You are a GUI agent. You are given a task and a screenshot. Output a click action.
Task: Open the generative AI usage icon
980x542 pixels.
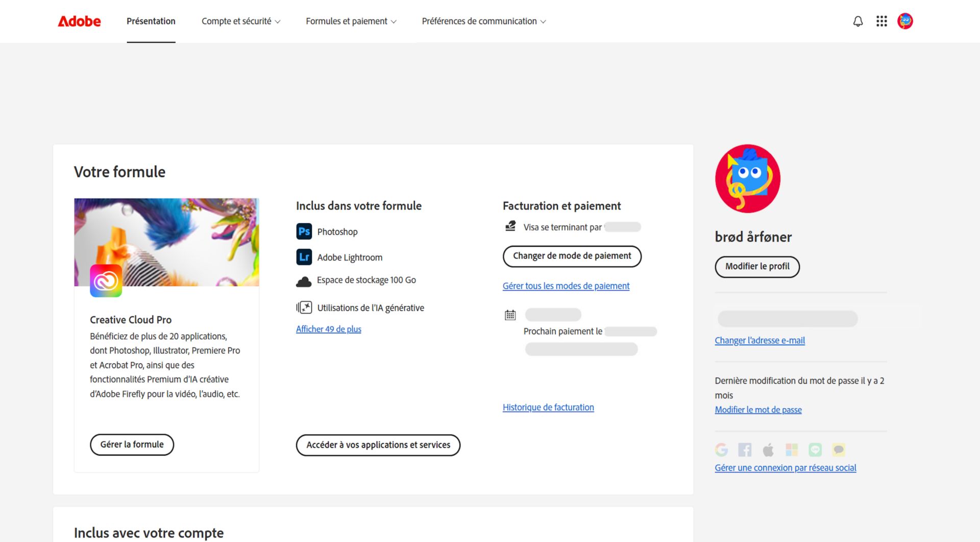tap(304, 307)
